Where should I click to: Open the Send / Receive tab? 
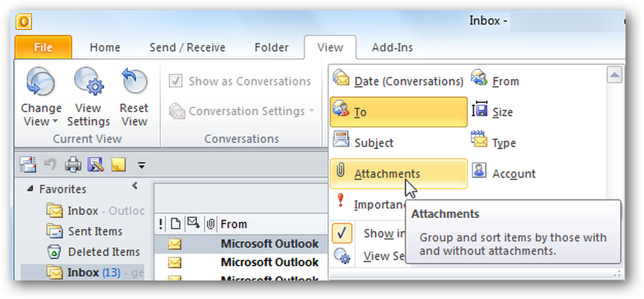[x=187, y=48]
